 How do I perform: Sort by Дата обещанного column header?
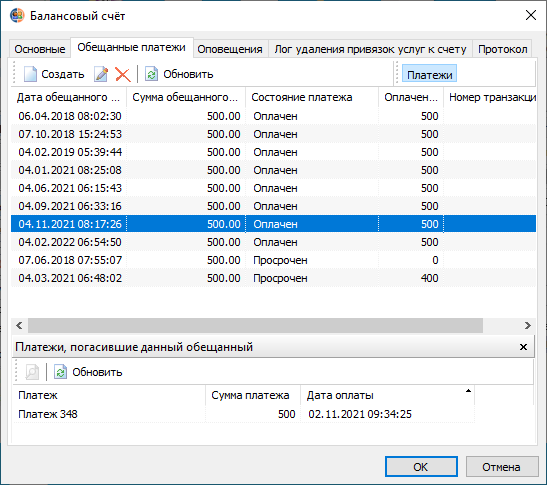69,97
